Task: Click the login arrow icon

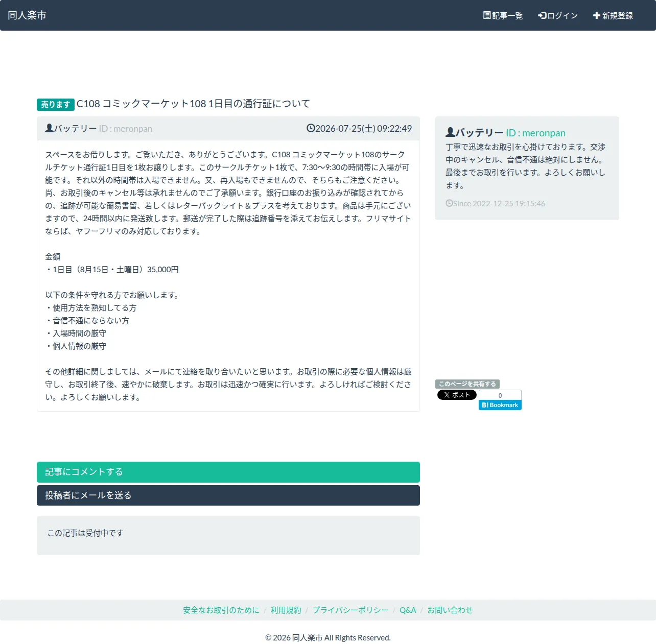Action: [x=542, y=15]
